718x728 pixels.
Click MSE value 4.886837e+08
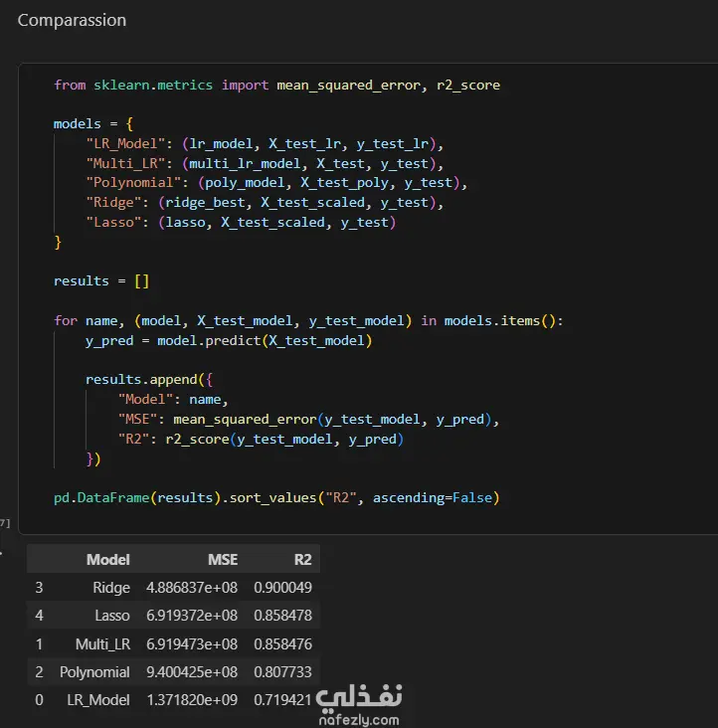tap(192, 588)
